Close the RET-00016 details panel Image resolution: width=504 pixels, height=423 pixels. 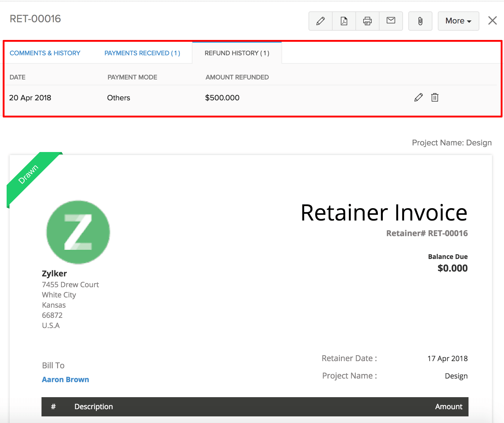coord(492,20)
